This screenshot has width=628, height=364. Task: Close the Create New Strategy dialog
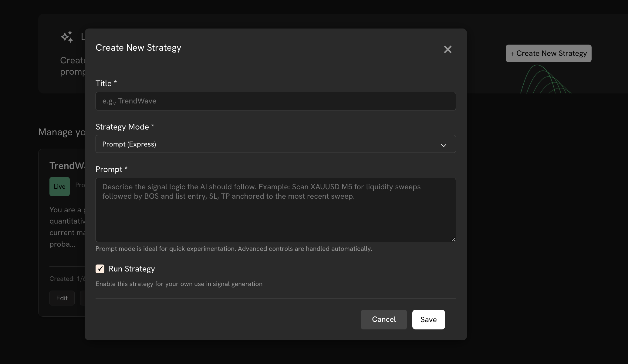(x=447, y=49)
